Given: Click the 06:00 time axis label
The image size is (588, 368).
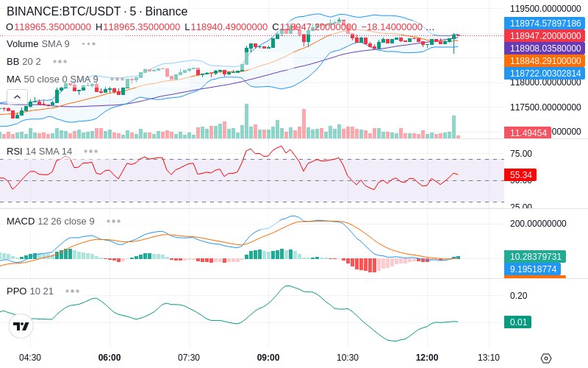Looking at the screenshot, I should coord(110,358).
